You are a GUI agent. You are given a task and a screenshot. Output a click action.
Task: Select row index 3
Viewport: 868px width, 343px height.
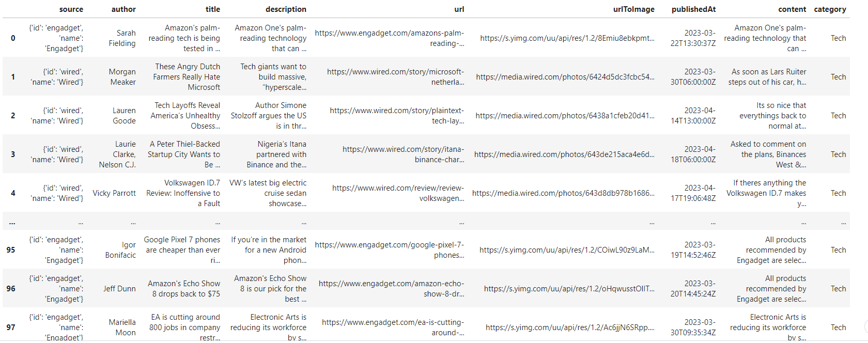click(x=13, y=154)
